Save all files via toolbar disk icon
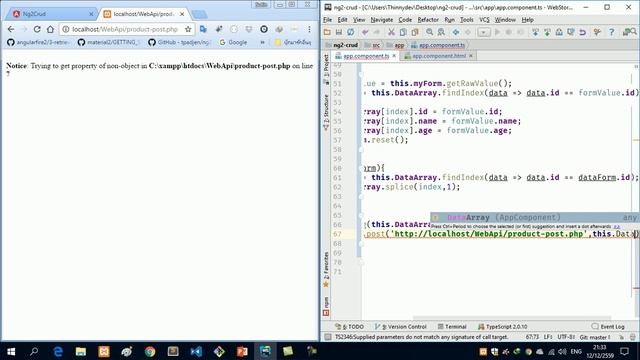Image resolution: width=640 pixels, height=360 pixels. click(x=339, y=32)
